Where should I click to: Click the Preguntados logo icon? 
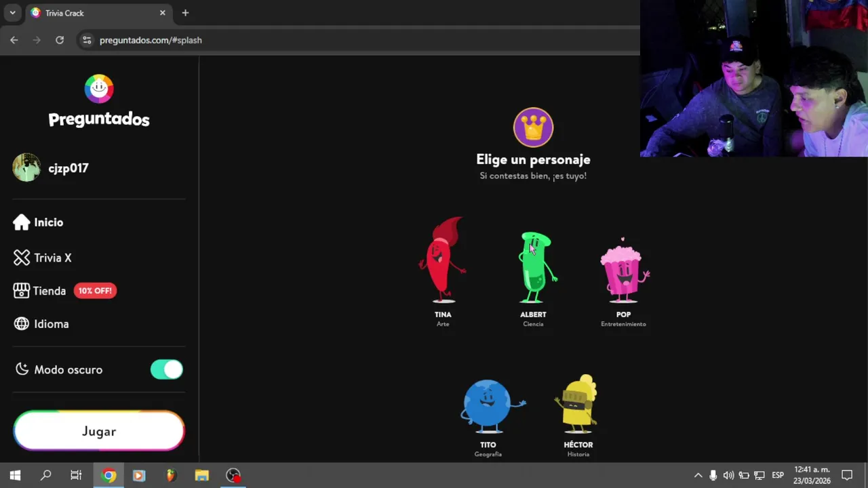click(x=99, y=89)
